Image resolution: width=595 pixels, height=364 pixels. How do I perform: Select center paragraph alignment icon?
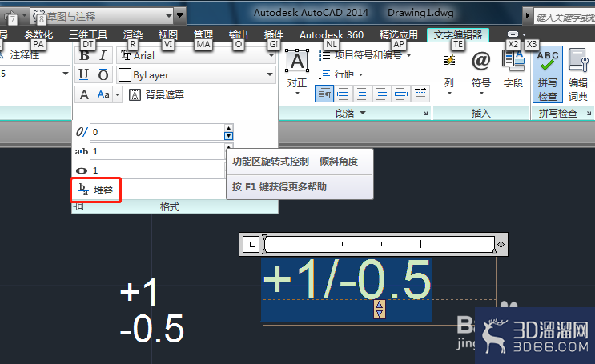click(363, 94)
